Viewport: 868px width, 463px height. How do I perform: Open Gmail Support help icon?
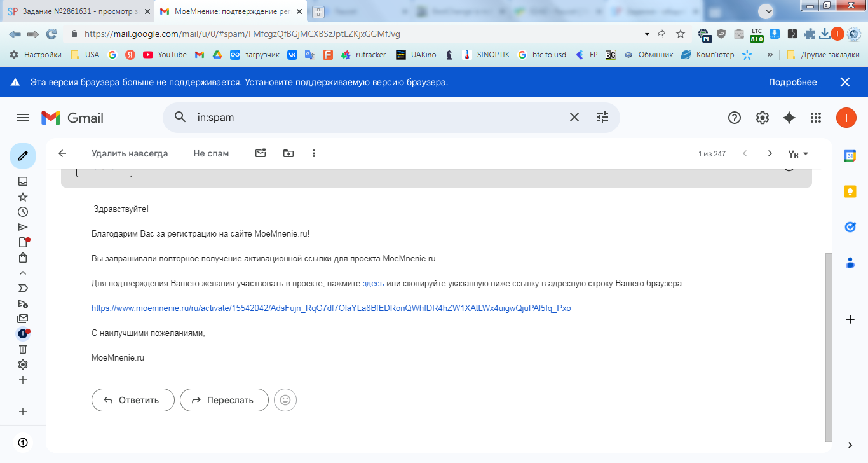coord(735,118)
